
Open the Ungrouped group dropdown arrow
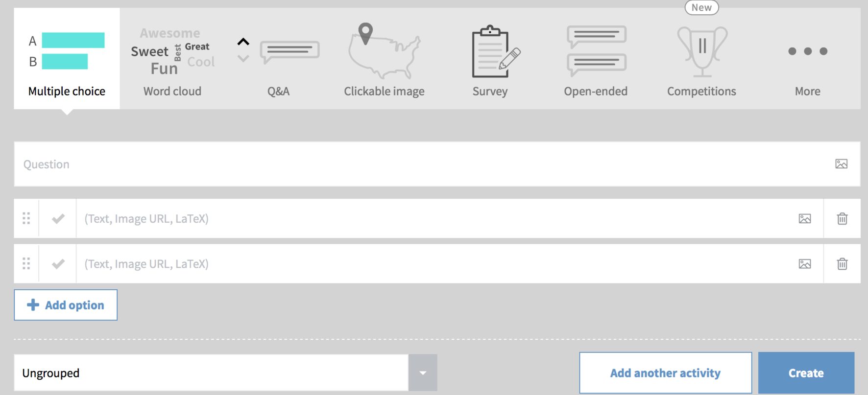[423, 373]
